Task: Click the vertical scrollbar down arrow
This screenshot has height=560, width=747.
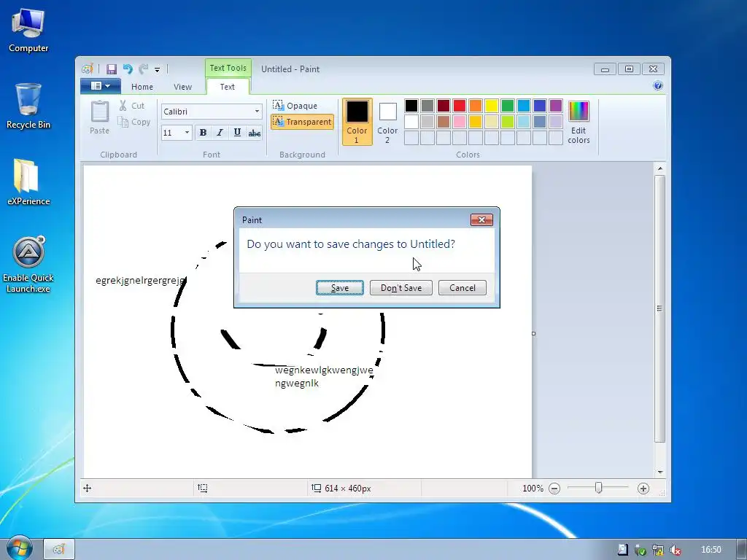Action: (x=659, y=472)
